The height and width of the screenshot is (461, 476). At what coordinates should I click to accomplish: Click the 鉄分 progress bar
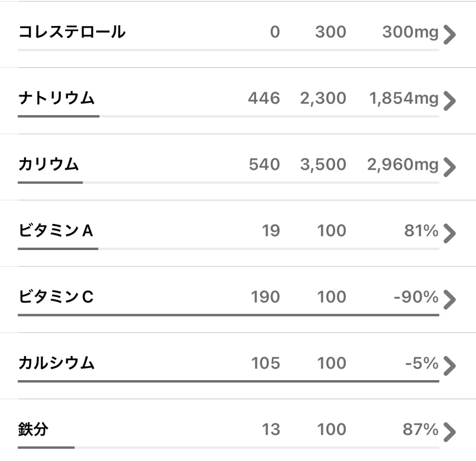(228, 448)
